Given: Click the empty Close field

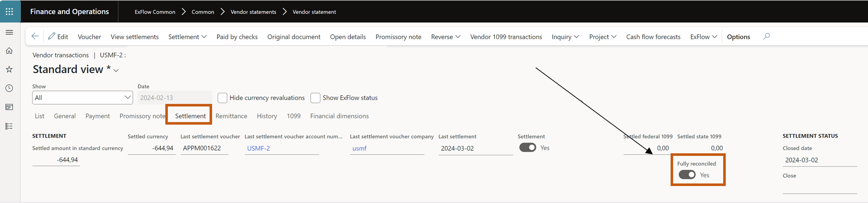Looking at the screenshot, I should click(820, 187).
